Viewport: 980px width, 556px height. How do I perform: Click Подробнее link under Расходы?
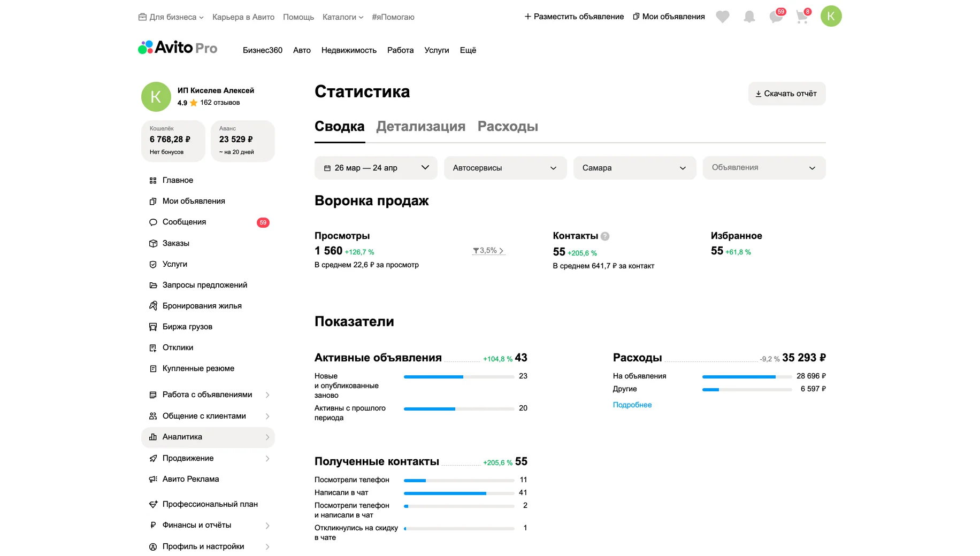point(632,405)
